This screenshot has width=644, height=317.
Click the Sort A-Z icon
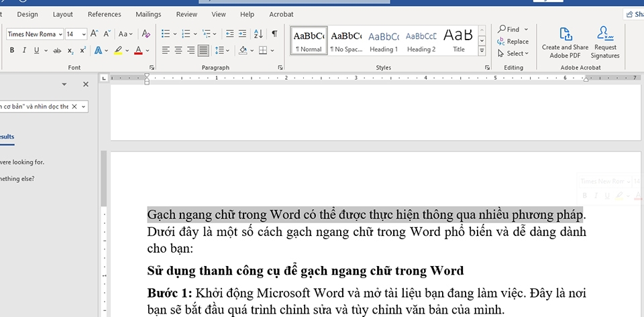pos(258,34)
